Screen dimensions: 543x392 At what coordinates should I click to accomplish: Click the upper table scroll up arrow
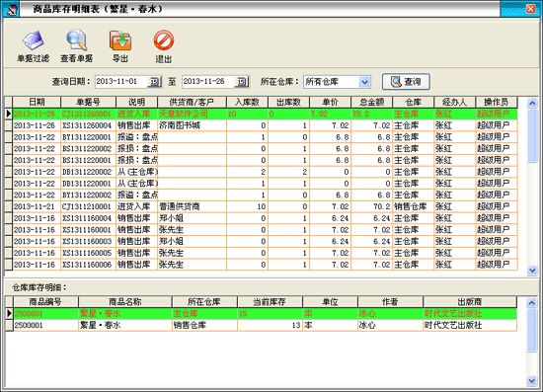tap(532, 103)
